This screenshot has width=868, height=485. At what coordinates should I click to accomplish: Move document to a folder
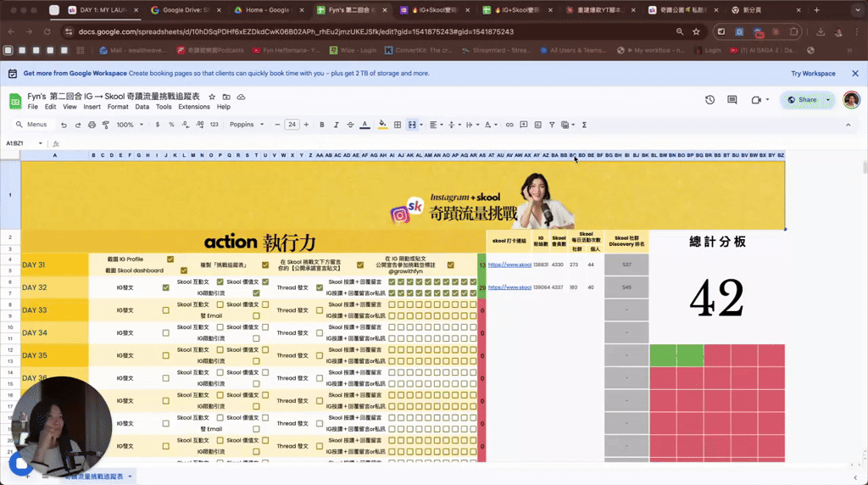226,97
